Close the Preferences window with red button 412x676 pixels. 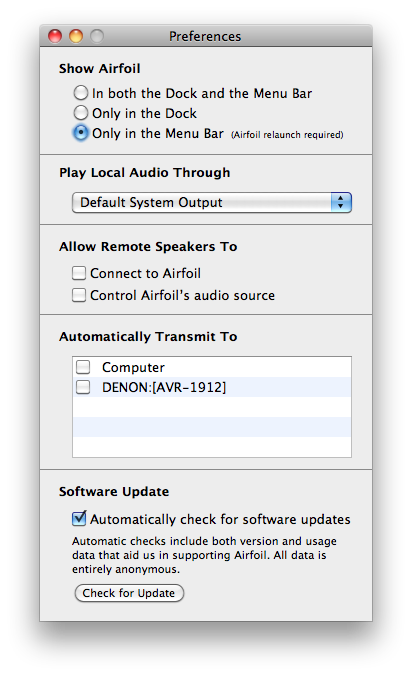(55, 36)
